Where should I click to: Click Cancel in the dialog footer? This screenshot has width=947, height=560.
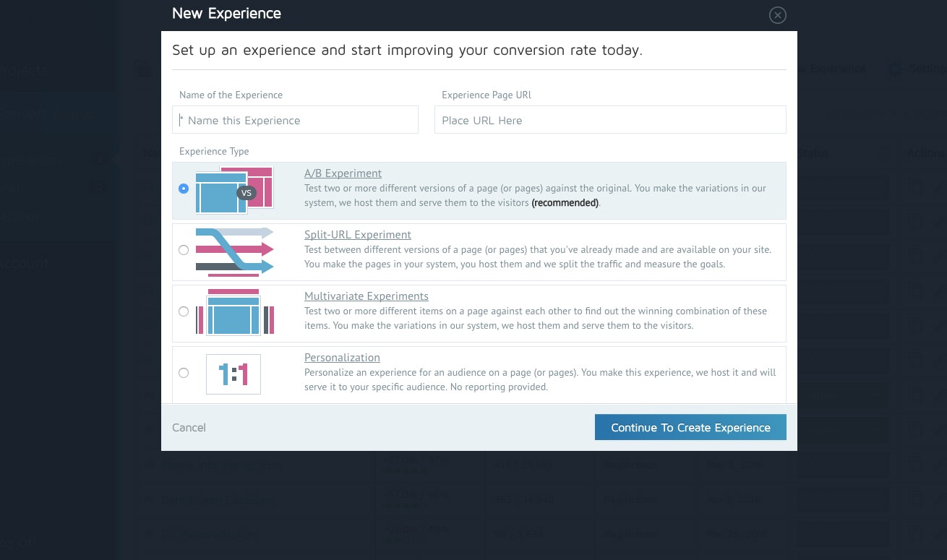(189, 428)
